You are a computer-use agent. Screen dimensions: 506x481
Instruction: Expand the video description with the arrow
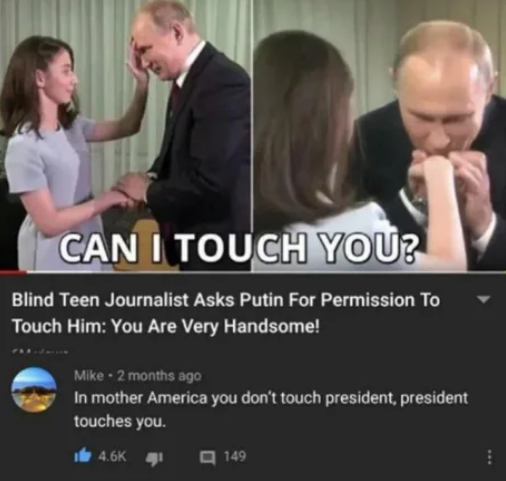click(x=483, y=299)
